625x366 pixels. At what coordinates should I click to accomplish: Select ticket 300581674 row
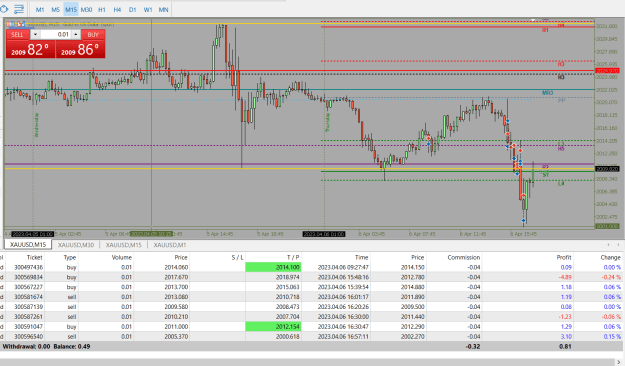[312, 297]
